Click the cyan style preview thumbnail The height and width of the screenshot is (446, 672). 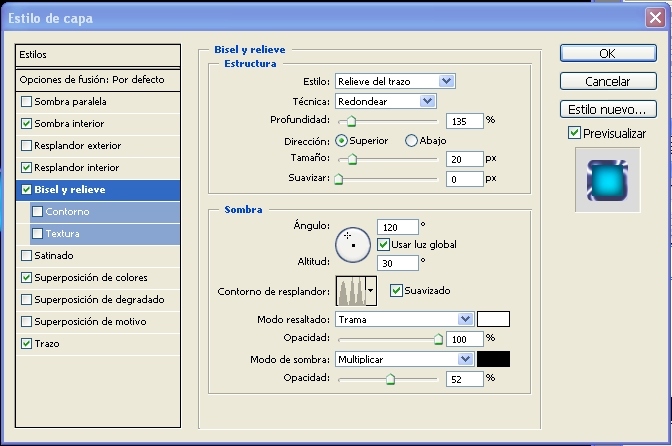(607, 180)
